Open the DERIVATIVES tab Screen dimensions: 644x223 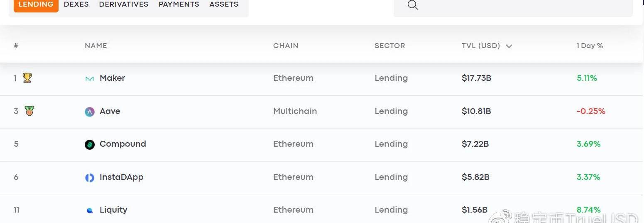pos(124,5)
